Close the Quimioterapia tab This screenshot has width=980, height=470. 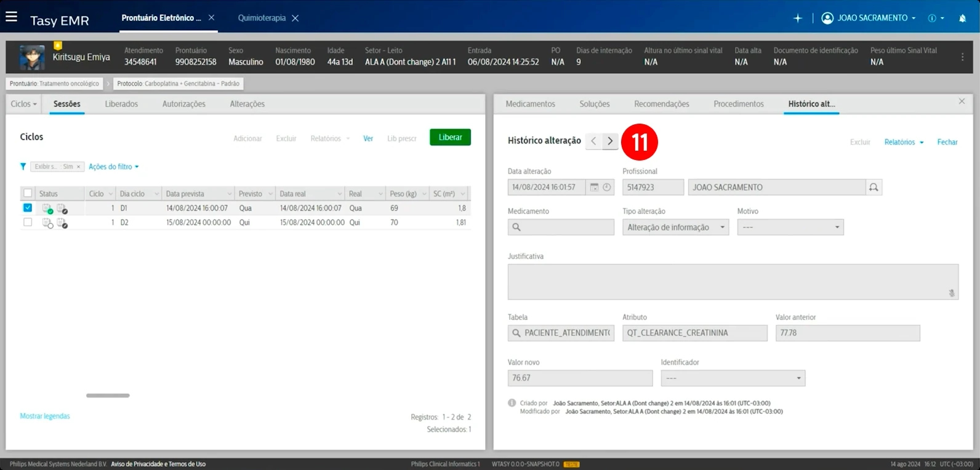point(295,18)
